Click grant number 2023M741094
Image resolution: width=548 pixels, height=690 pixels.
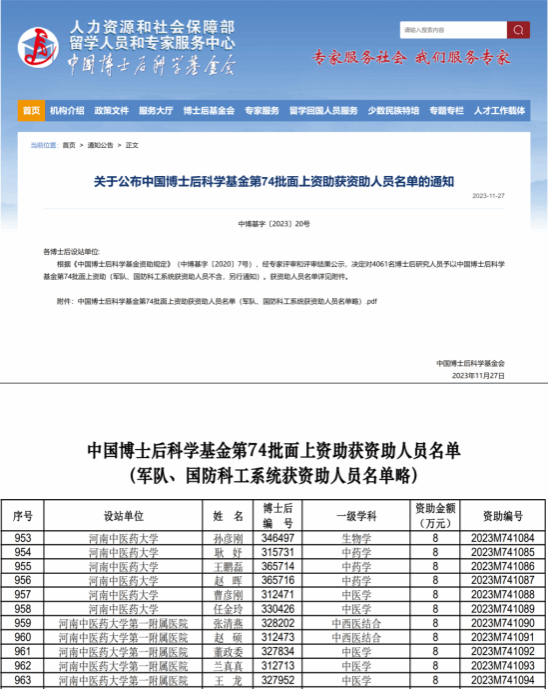coord(503,680)
